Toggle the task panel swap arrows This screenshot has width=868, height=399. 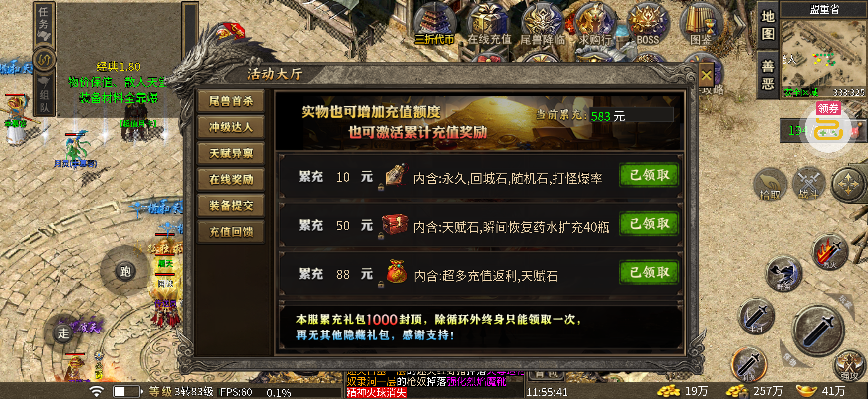45,60
